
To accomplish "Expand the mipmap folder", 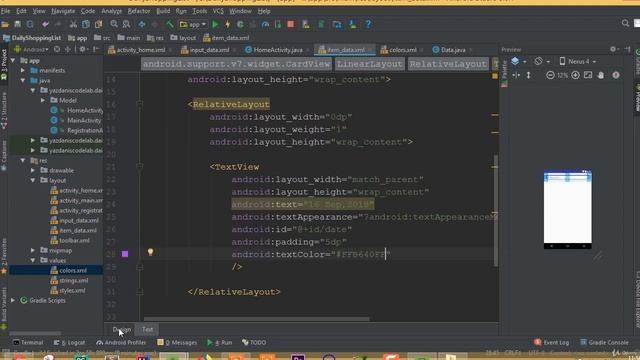I will coord(33,250).
